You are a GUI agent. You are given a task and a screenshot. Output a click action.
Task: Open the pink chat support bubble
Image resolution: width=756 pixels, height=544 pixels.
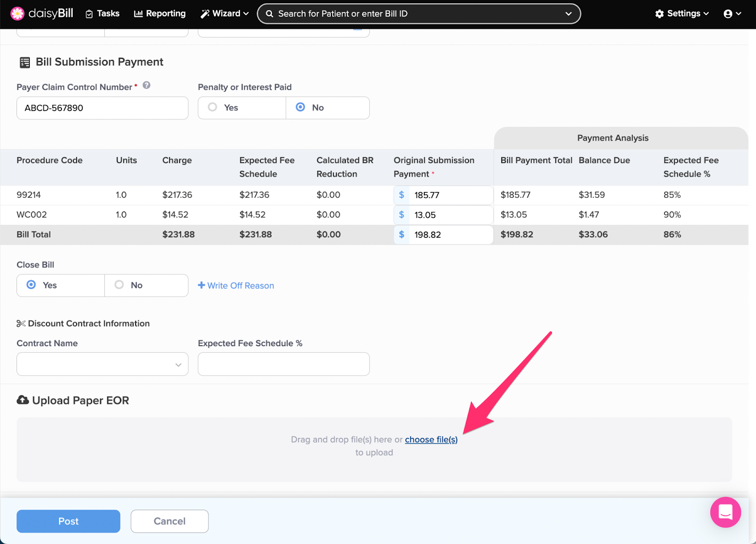click(725, 512)
